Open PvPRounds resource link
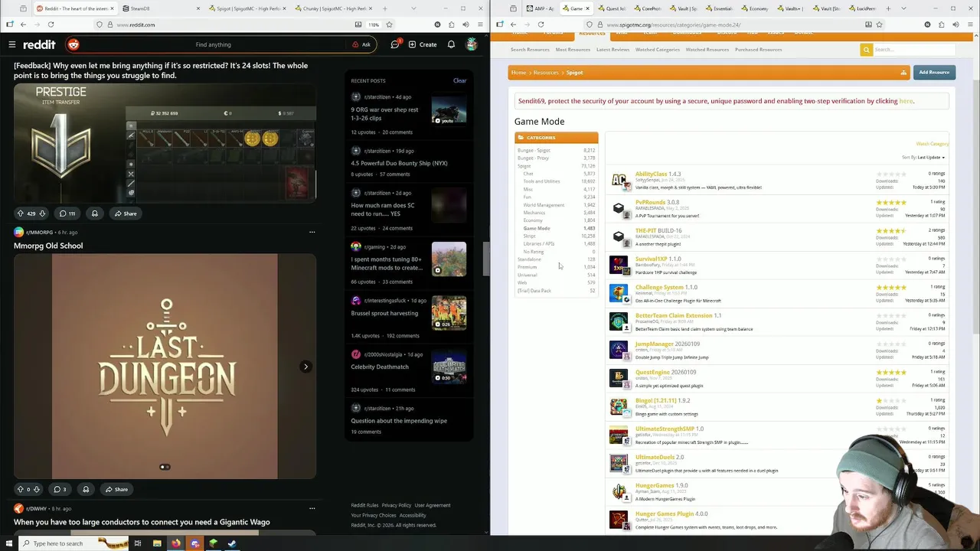 650,203
